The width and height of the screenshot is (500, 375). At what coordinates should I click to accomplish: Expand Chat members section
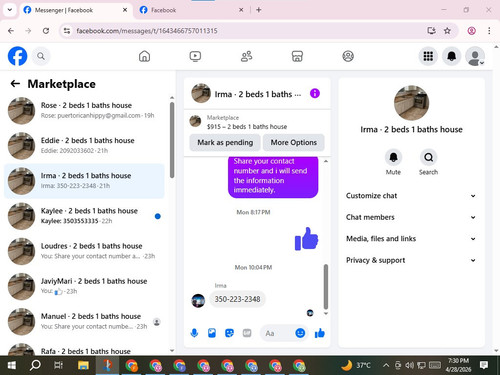click(411, 217)
